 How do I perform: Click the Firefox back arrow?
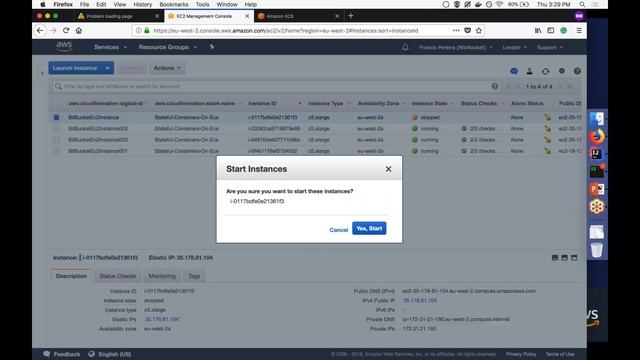(x=40, y=30)
